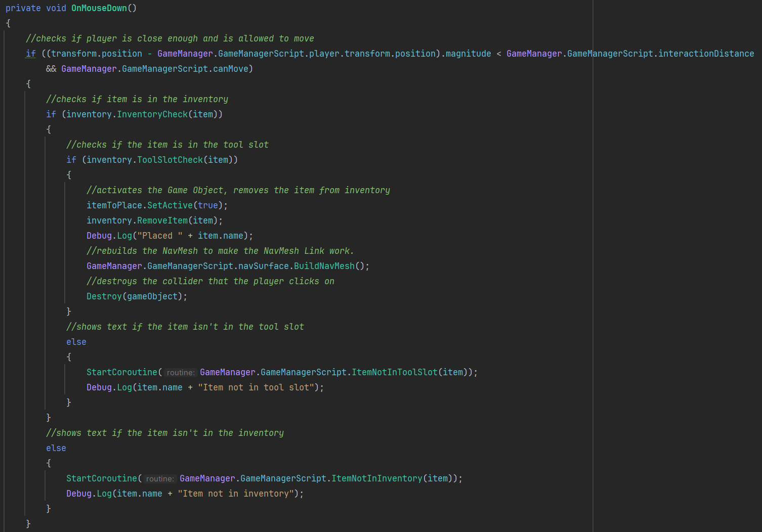Viewport: 762px width, 532px height.
Task: Click 'InventoryCheck' method call
Action: point(152,114)
